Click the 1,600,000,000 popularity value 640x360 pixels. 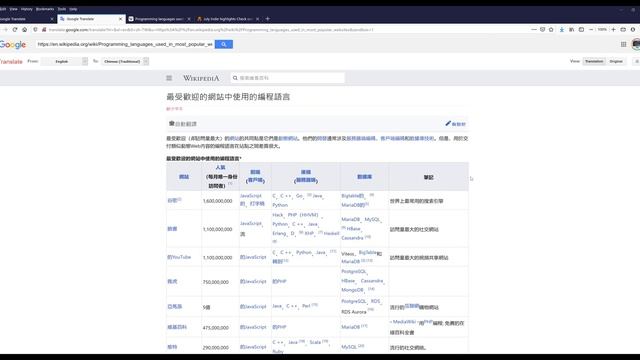tap(218, 201)
